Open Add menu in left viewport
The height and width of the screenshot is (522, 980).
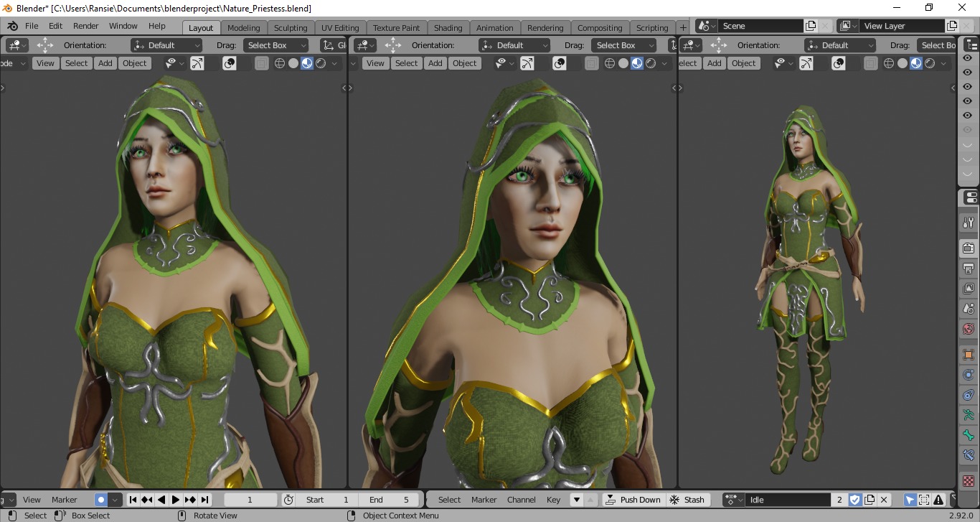[x=105, y=63]
